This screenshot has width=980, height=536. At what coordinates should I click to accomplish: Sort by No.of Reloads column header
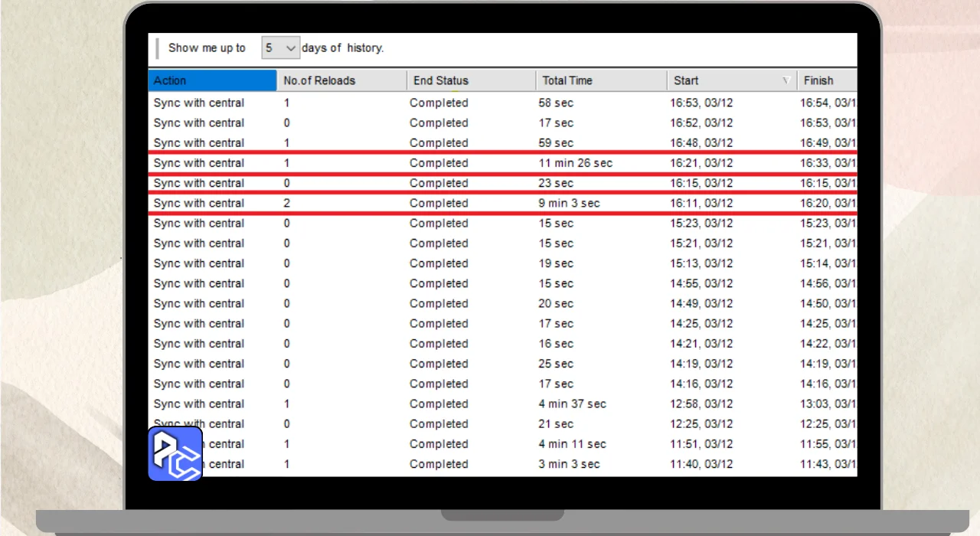tap(341, 80)
